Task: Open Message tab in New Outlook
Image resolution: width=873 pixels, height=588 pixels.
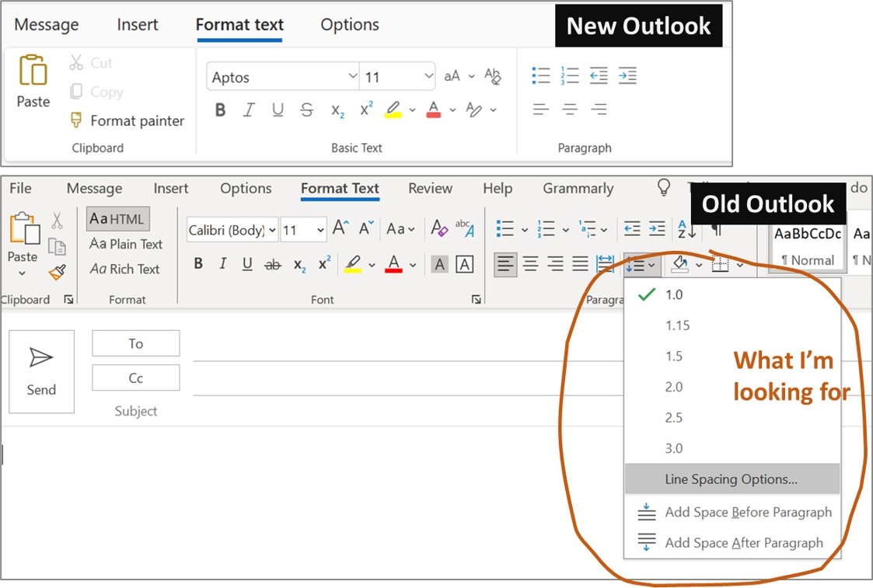Action: pyautogui.click(x=46, y=25)
